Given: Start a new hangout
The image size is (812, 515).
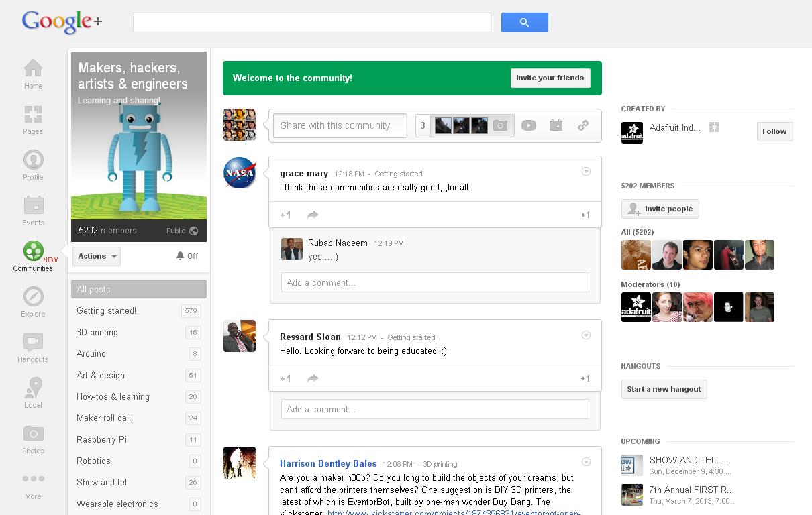Looking at the screenshot, I should (664, 389).
